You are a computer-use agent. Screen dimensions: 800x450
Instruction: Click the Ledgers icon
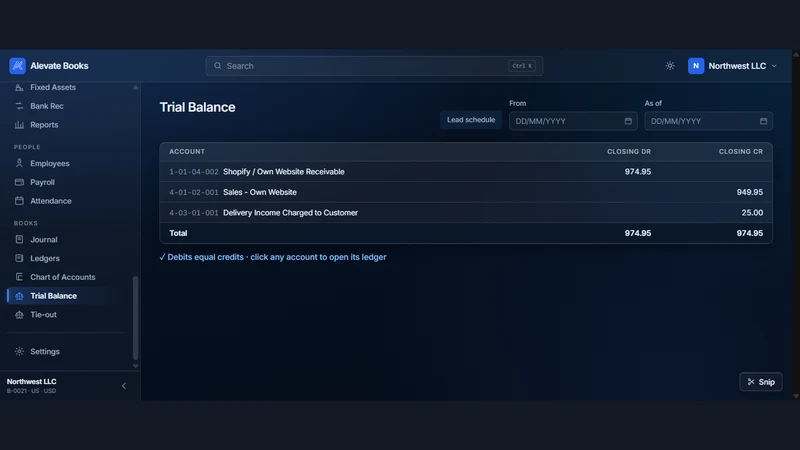click(x=19, y=258)
